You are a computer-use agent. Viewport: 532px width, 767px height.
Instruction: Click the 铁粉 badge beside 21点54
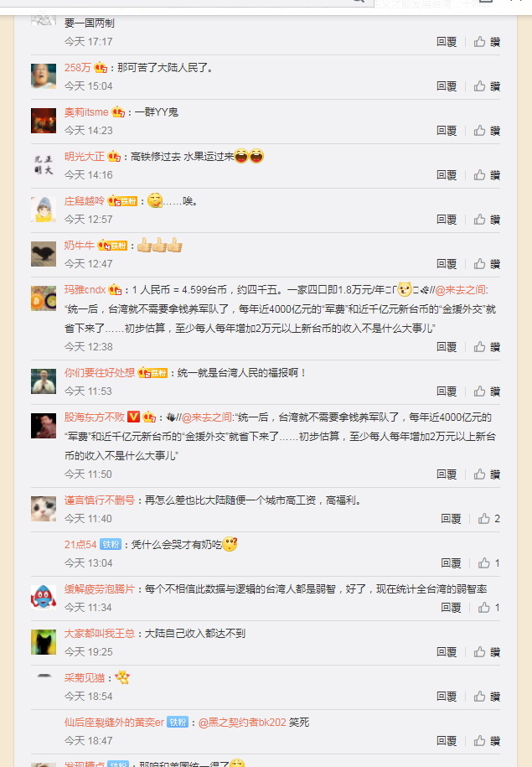(111, 544)
